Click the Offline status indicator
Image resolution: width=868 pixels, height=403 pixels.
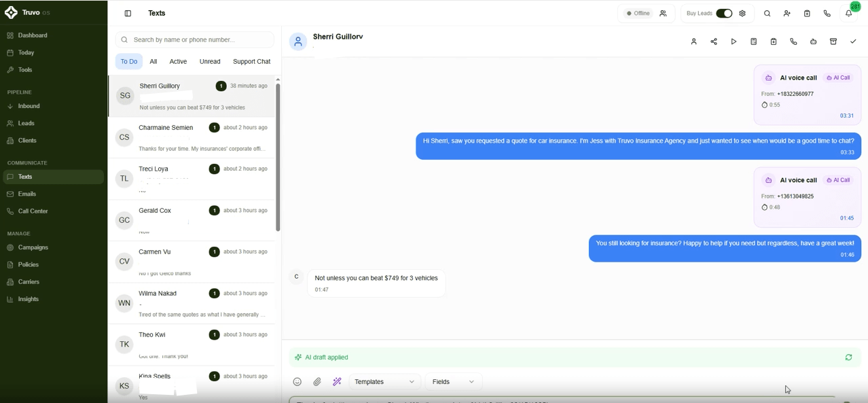(638, 14)
